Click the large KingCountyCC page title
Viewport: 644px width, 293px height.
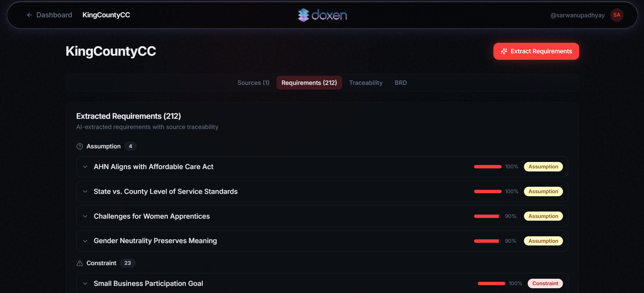click(x=111, y=51)
